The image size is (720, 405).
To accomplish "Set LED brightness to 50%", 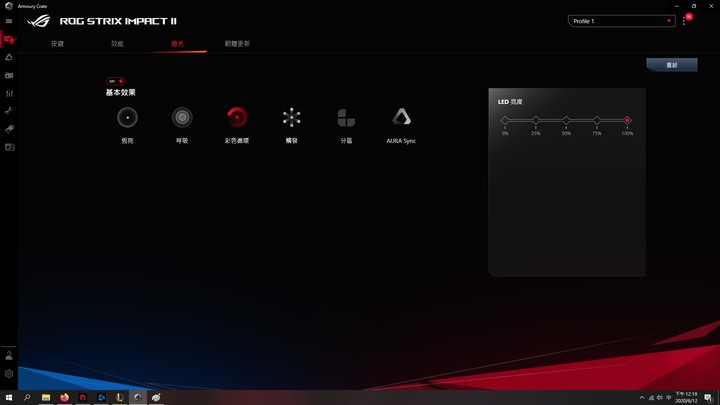I will 566,120.
